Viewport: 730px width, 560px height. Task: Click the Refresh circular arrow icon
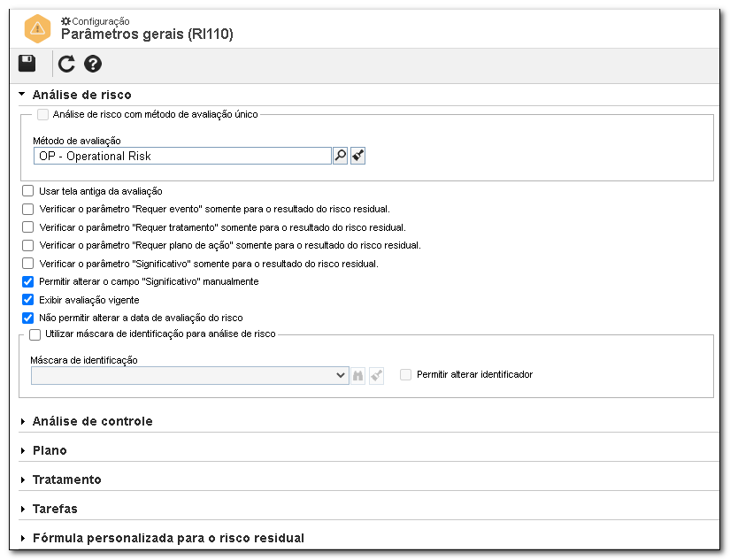click(x=66, y=64)
